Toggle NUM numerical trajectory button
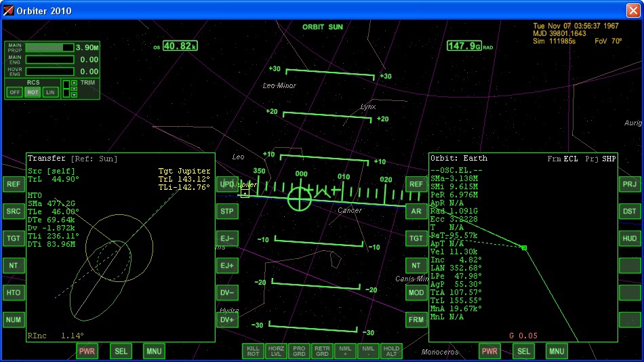Viewport: 644px width, 362px height. (x=14, y=320)
